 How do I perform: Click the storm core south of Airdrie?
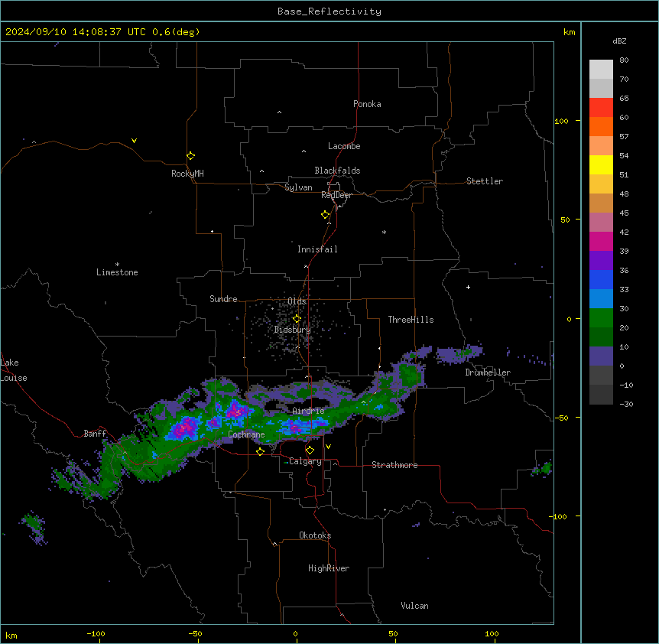point(294,428)
